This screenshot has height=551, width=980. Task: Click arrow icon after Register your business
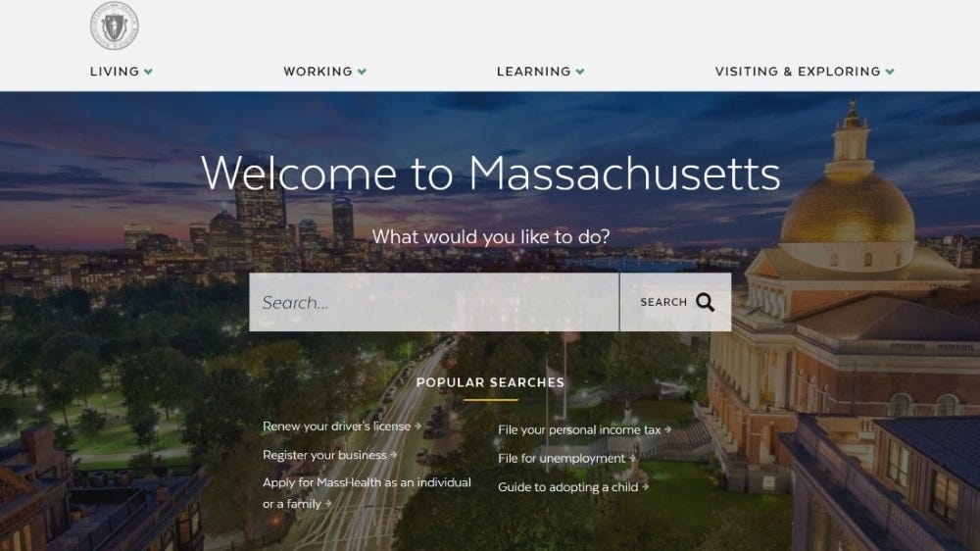[394, 455]
